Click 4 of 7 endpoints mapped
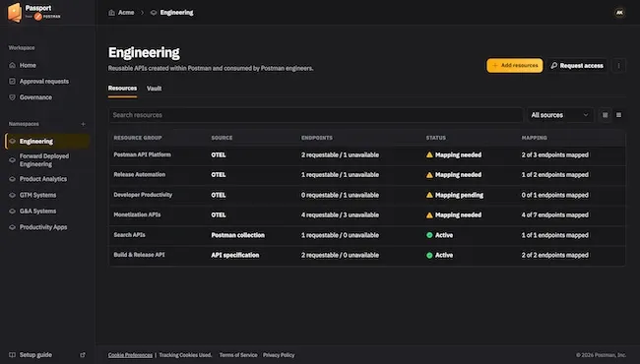Image resolution: width=640 pixels, height=364 pixels. pyautogui.click(x=555, y=214)
